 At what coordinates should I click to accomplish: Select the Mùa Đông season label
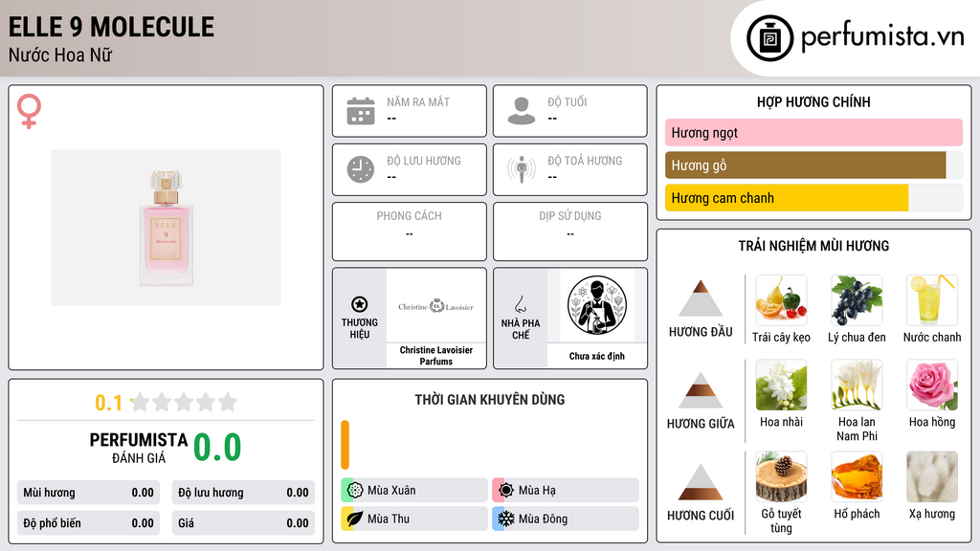pos(543,519)
